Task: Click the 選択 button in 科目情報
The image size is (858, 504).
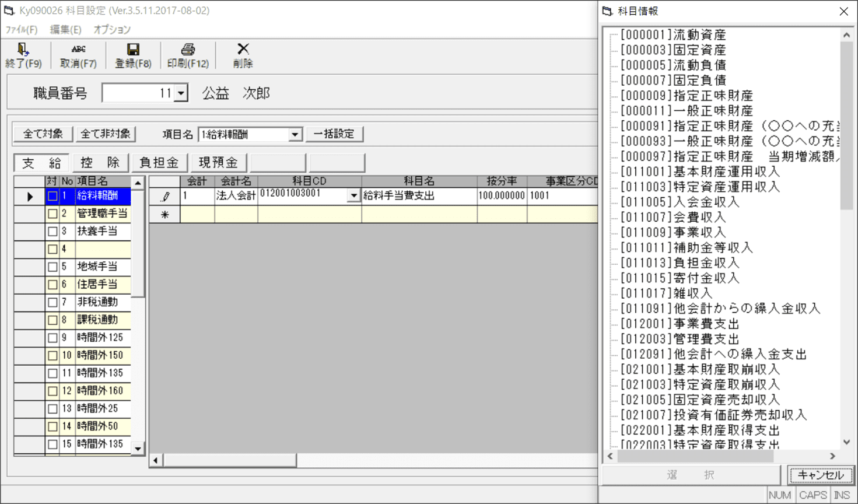Action: pos(691,475)
